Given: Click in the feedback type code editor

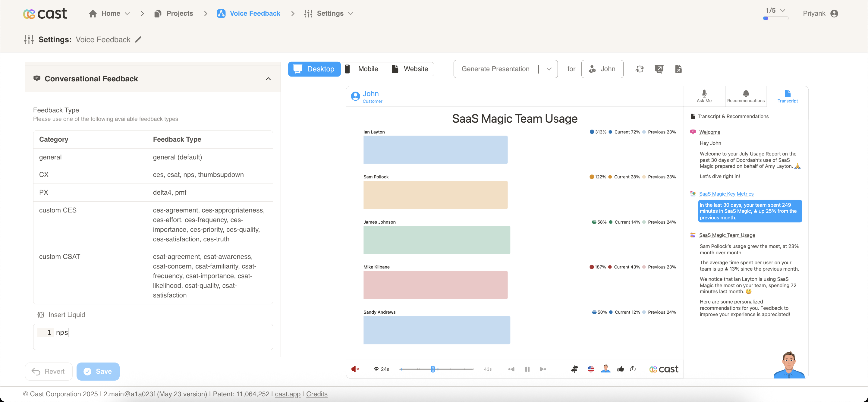Looking at the screenshot, I should click(153, 337).
